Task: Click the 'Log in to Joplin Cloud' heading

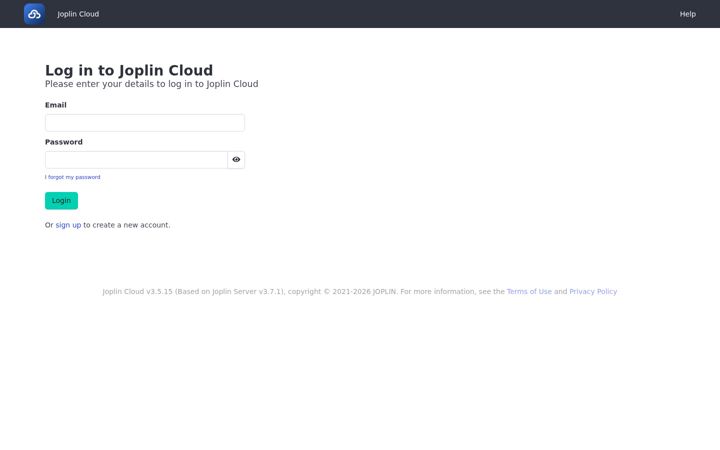Action: (129, 70)
